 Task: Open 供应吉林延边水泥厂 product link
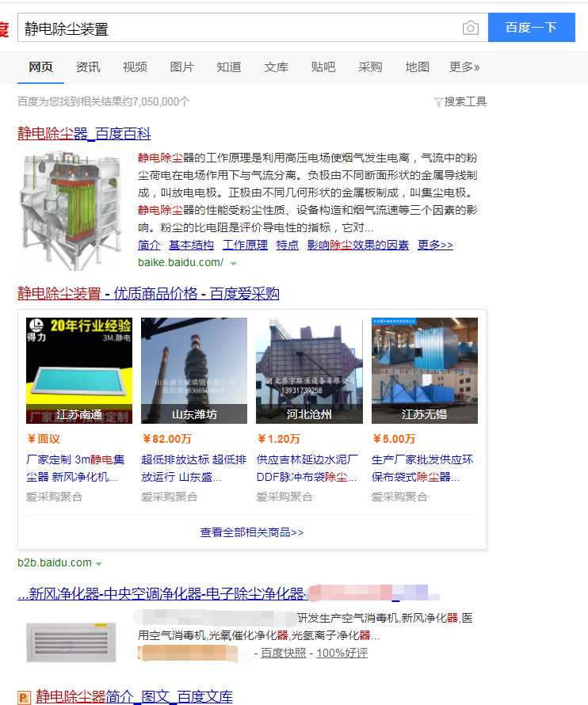pyautogui.click(x=307, y=468)
